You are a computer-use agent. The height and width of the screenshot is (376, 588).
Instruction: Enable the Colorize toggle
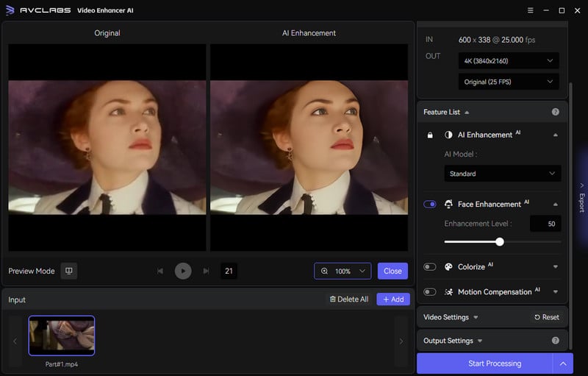[430, 267]
